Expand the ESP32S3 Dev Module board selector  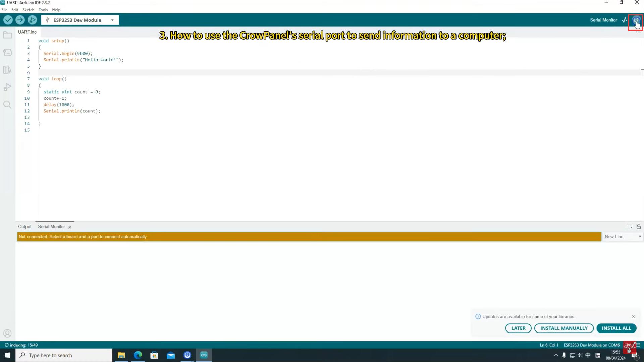tap(80, 20)
